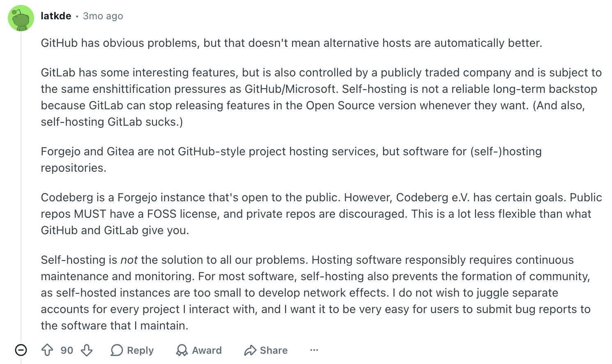612x364 pixels.
Task: Click the Award ribbon icon
Action: (182, 350)
